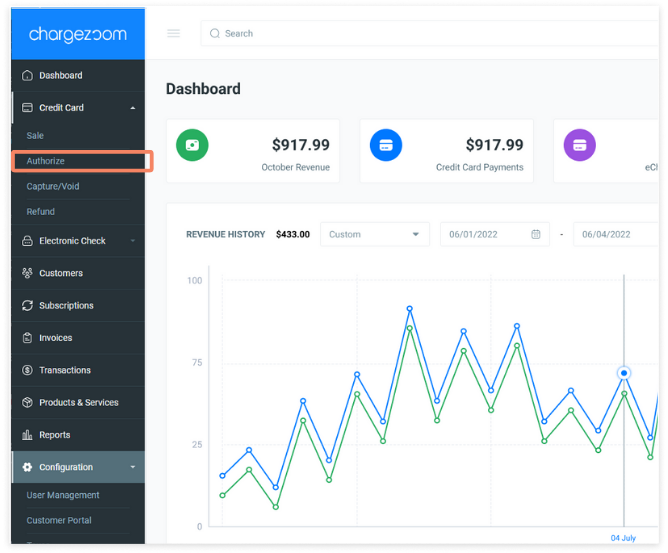Open Dashboard in sidebar
This screenshot has width=668, height=553.
[78, 75]
